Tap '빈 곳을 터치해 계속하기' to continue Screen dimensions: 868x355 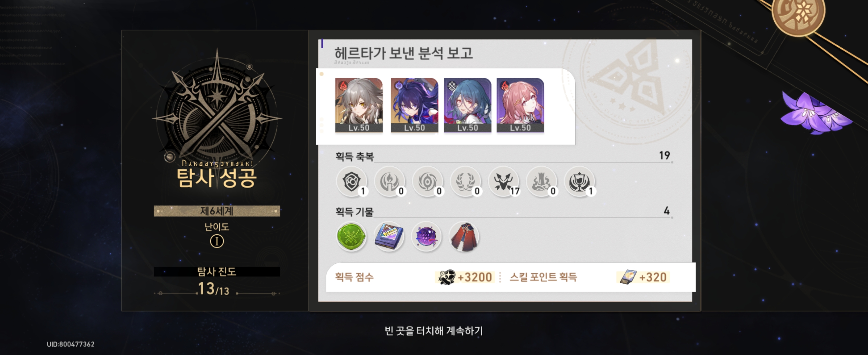coord(434,331)
